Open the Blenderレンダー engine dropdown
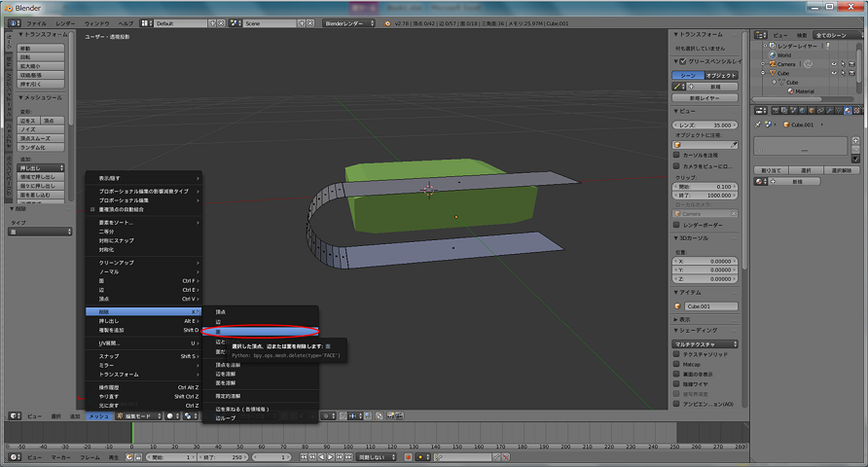868x467 pixels. [x=348, y=21]
